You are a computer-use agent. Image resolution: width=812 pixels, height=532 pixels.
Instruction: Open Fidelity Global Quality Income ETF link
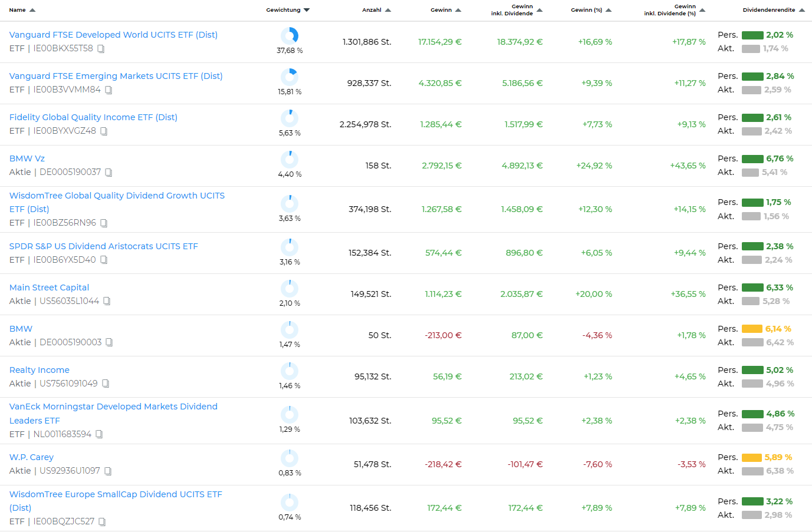point(93,117)
